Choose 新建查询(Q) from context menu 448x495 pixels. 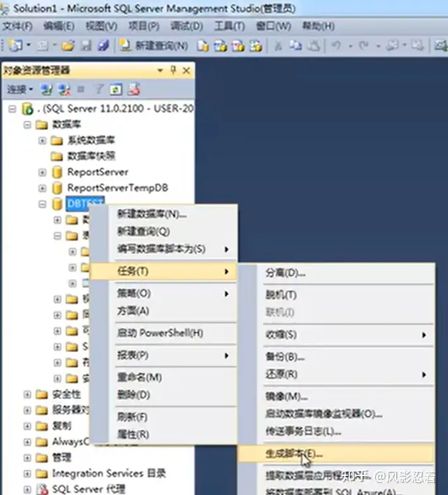point(163,232)
